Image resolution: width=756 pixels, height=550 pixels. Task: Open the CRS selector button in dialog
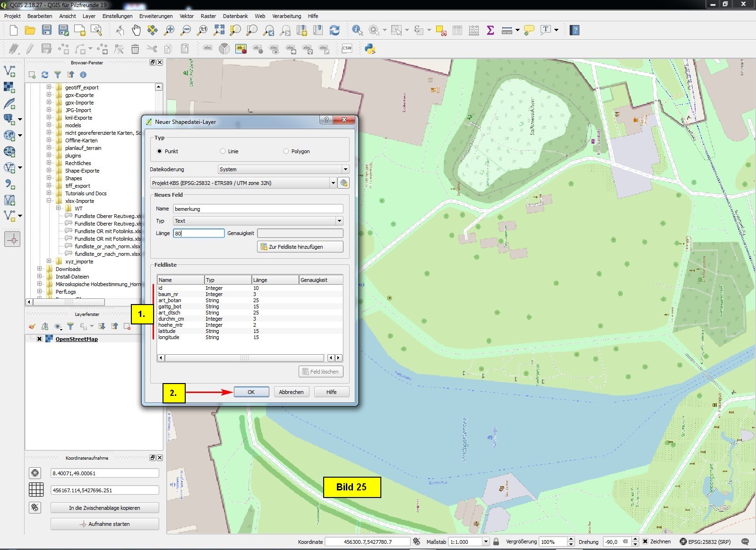[x=344, y=183]
